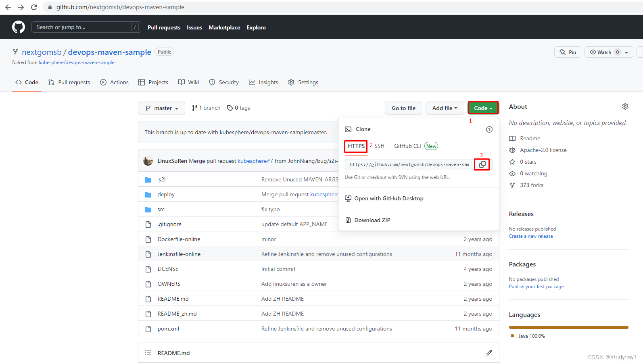
Task: View 373 forks link
Action: [526, 185]
